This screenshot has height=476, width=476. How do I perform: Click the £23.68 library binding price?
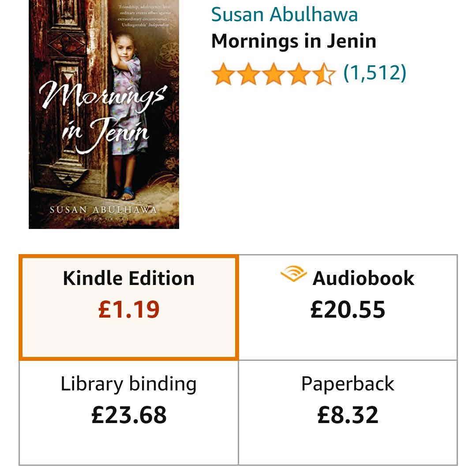coord(129,415)
